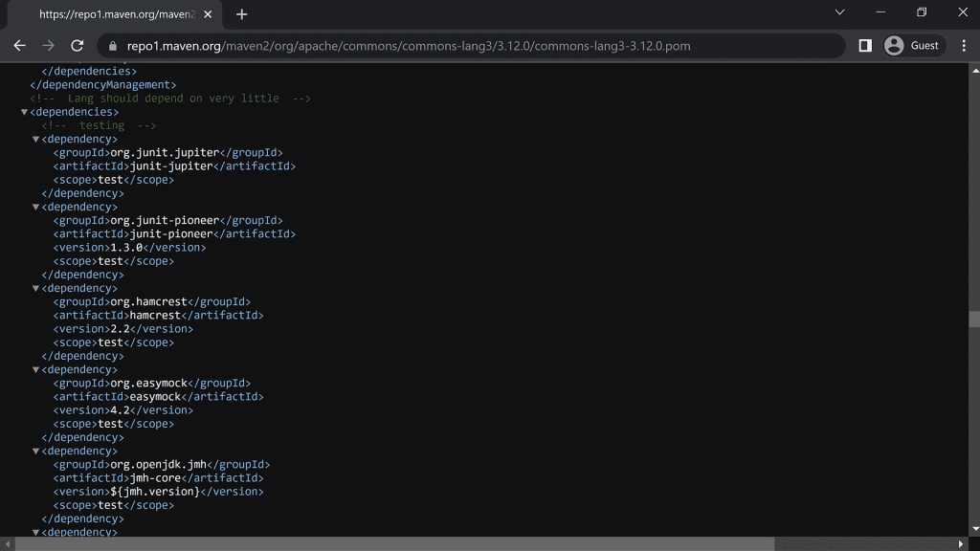980x551 pixels.
Task: Click the site lock icon in address bar
Action: click(112, 46)
